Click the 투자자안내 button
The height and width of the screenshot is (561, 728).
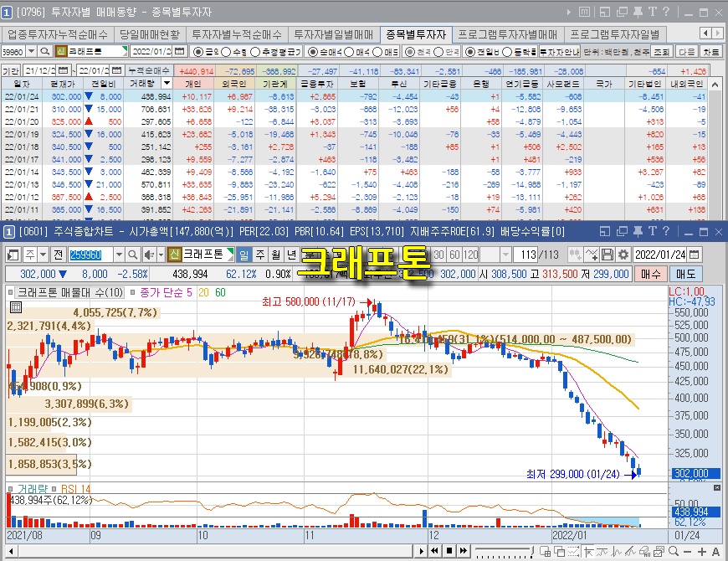point(560,52)
